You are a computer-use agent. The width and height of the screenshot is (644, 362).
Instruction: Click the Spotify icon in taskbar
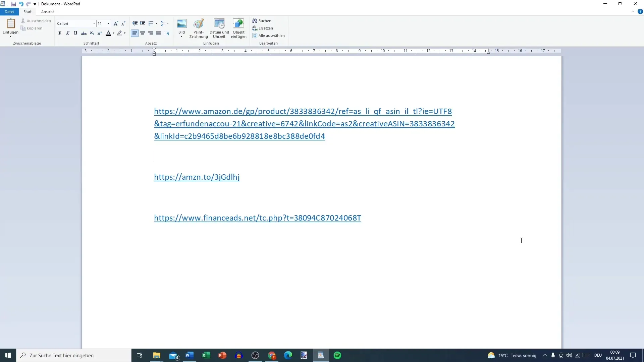[337, 355]
